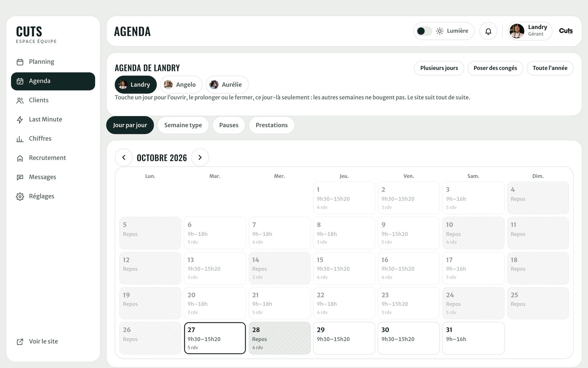Viewport: 588px width, 368px height.
Task: Switch to the Semaine type tab
Action: click(x=183, y=125)
